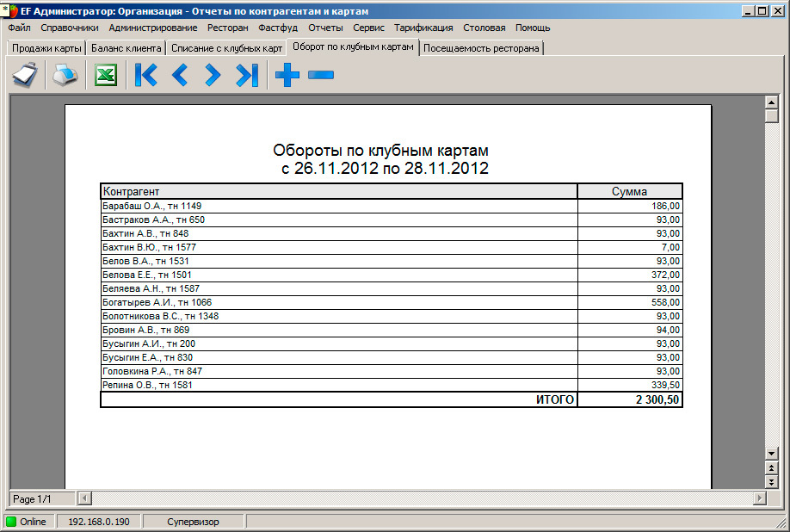Export the report to Excel

click(x=106, y=75)
